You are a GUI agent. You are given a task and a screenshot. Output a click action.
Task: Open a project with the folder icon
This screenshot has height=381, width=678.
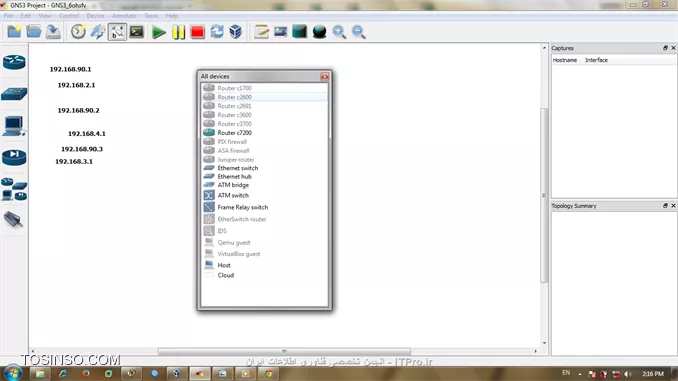coord(34,32)
